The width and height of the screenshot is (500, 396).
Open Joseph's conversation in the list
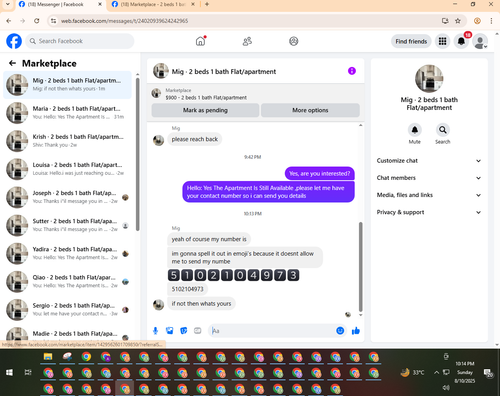pos(68,197)
